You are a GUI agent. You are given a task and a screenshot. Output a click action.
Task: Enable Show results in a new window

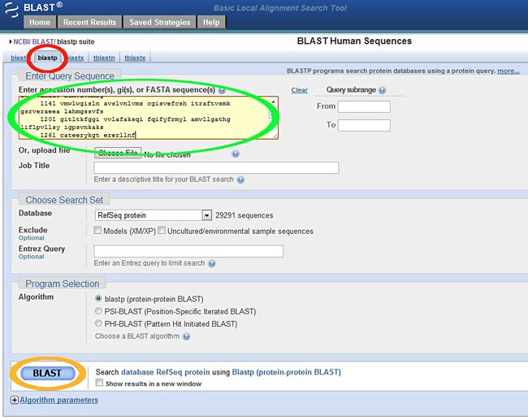(x=99, y=383)
